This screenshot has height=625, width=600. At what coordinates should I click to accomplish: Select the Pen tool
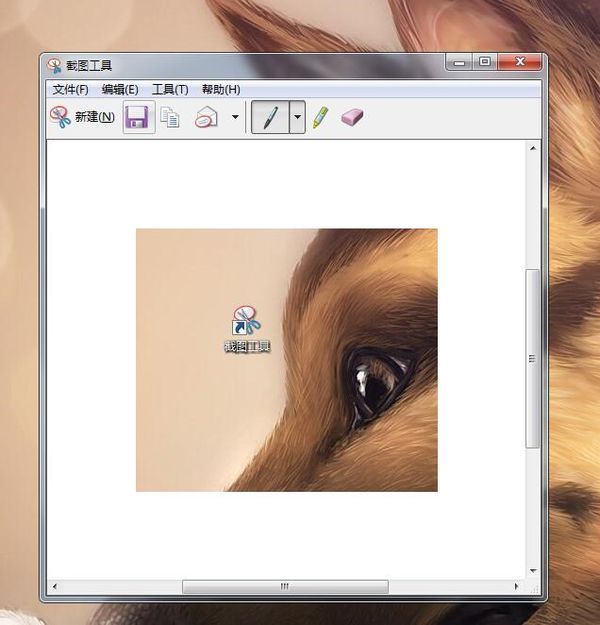pyautogui.click(x=269, y=118)
